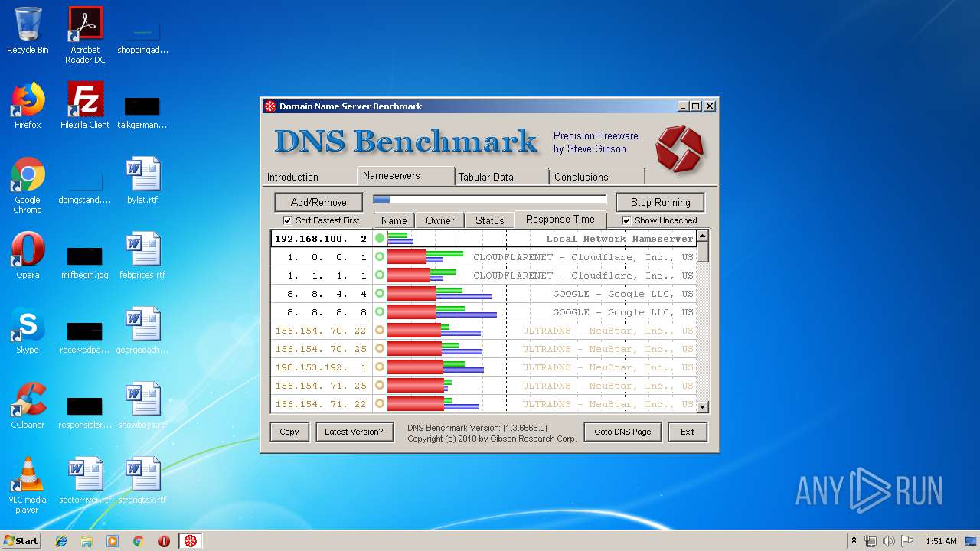Switch to the Nameservers tab
980x551 pixels.
[406, 175]
